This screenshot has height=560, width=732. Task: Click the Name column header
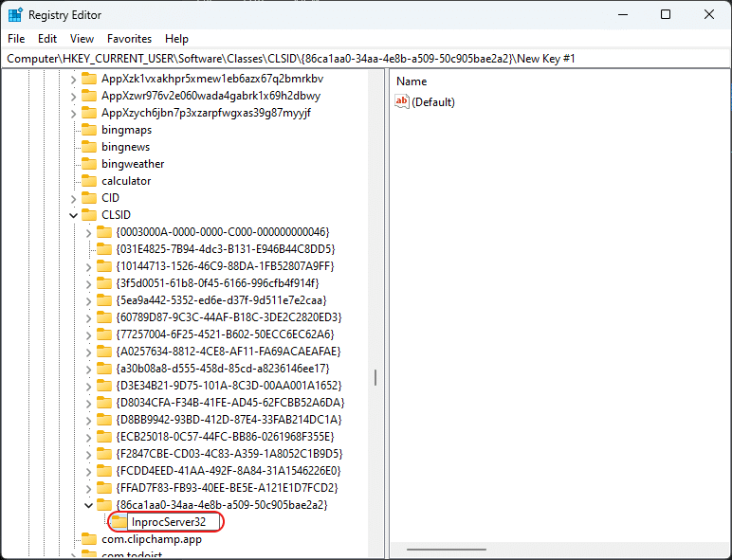click(412, 81)
